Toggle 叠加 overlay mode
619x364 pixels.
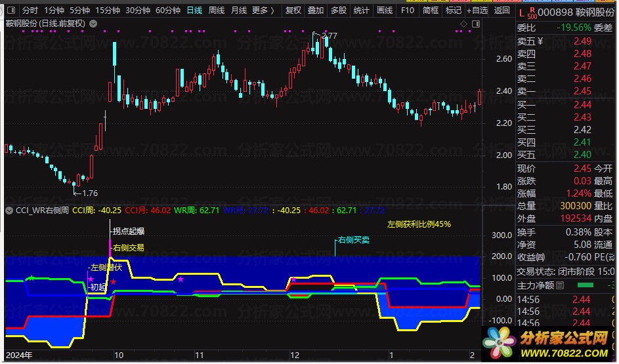[x=316, y=10]
